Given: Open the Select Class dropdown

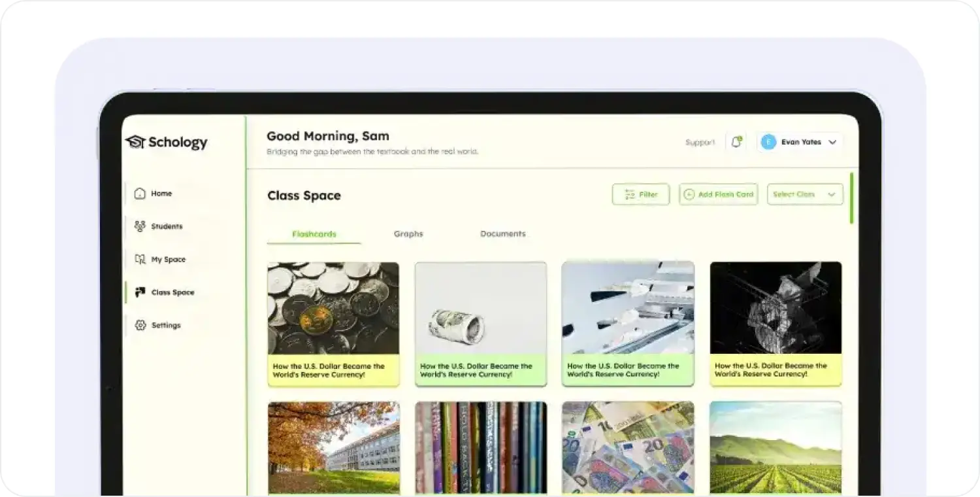Looking at the screenshot, I should [805, 194].
